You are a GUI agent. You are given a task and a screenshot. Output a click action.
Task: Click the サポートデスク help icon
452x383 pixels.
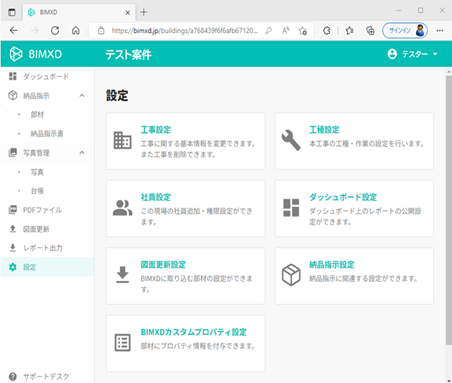(x=13, y=376)
